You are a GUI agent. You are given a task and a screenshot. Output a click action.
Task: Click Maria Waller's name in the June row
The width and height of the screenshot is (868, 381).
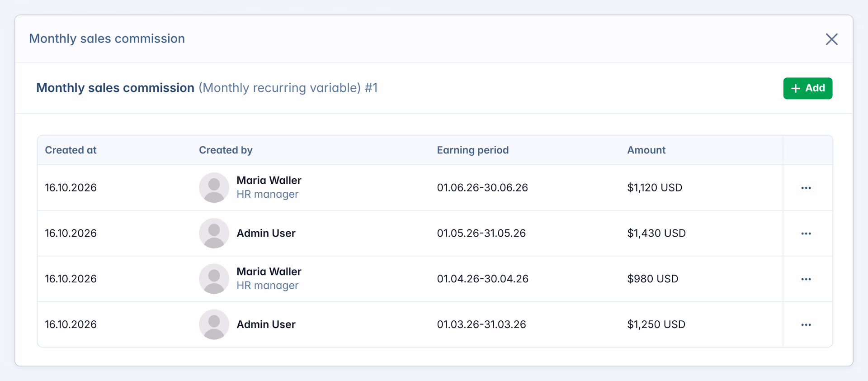point(269,181)
